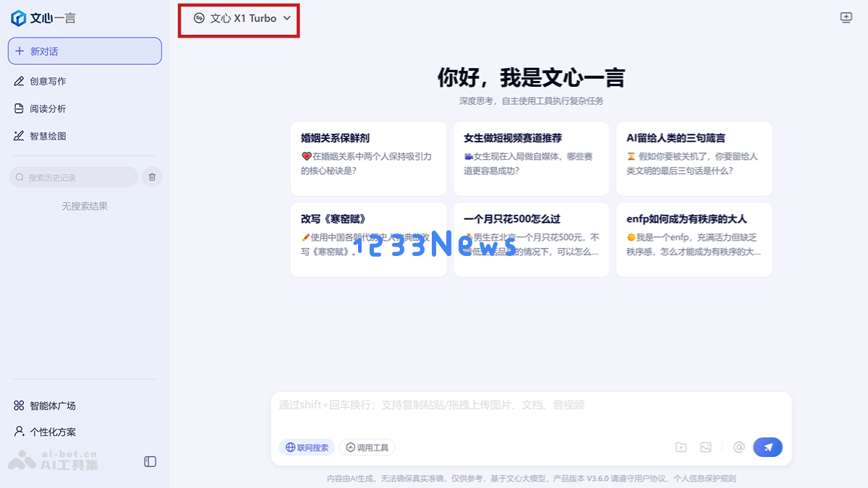Open 智能体广场 agent plaza
868x488 pixels.
45,406
